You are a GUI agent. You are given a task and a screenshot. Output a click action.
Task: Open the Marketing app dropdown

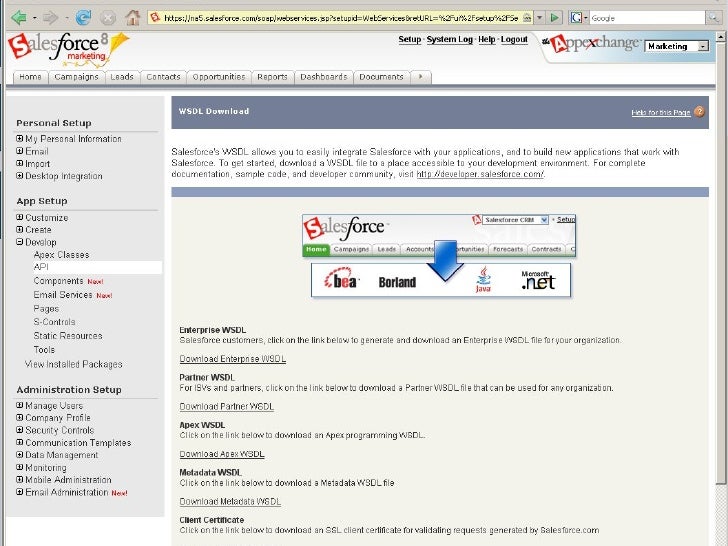pos(677,46)
